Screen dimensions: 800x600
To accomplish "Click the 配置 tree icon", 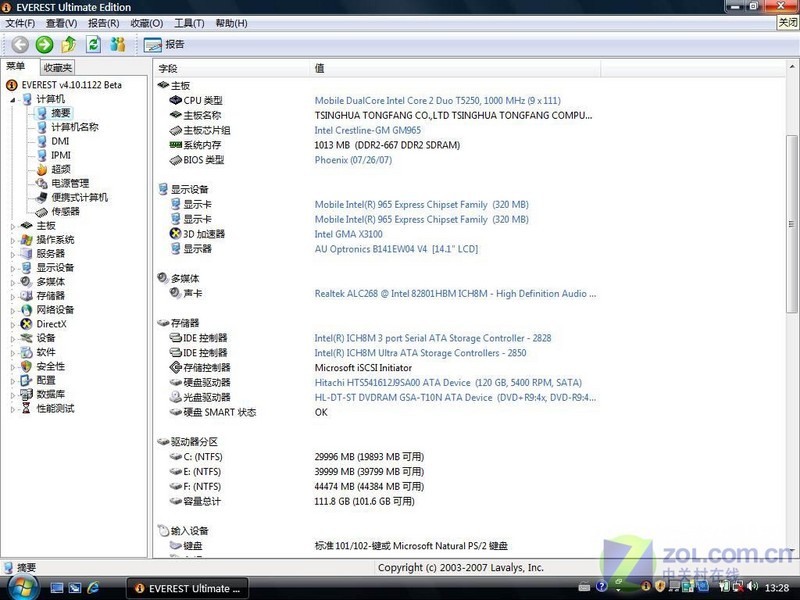I will click(x=26, y=380).
